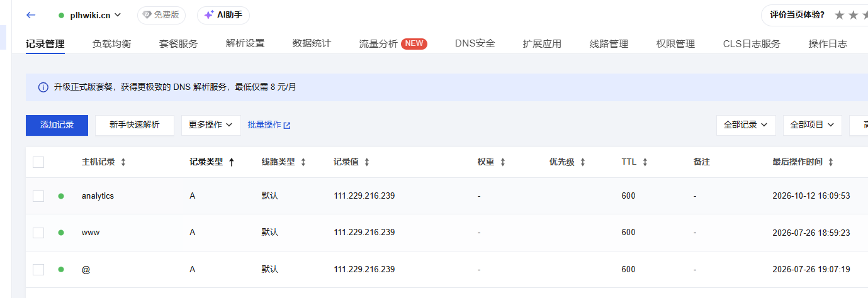Sort by 优先级 column arrows
This screenshot has height=298, width=868.
pyautogui.click(x=582, y=162)
